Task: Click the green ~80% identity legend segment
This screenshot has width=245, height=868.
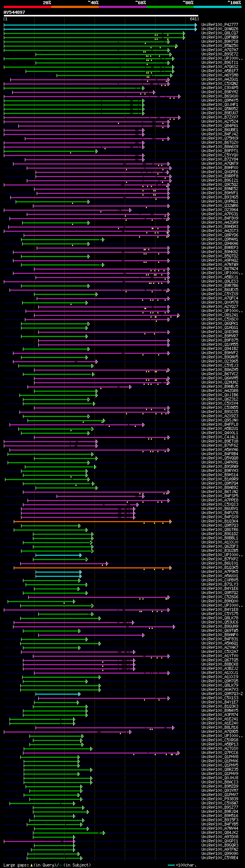Action: coord(170,7)
